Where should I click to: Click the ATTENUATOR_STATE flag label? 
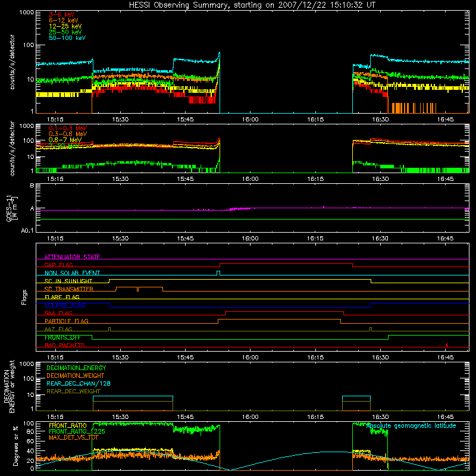(72, 257)
